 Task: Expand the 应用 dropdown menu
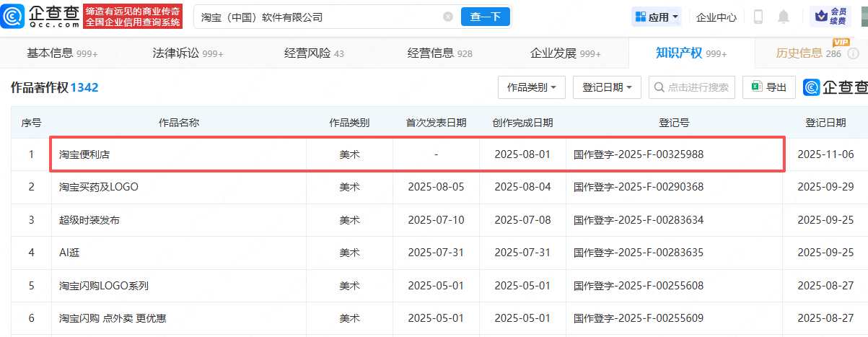(x=656, y=17)
